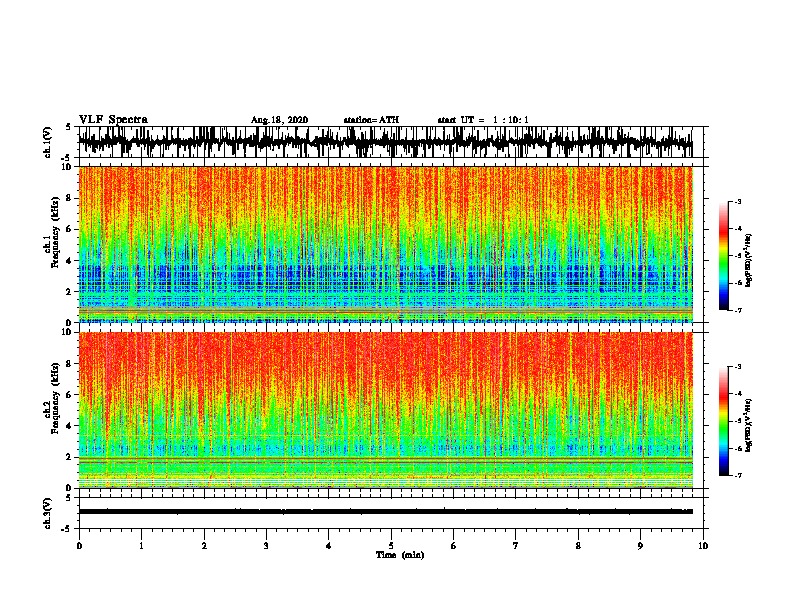Click the log(PSD) label beside ch.2 color bar

pyautogui.click(x=748, y=425)
